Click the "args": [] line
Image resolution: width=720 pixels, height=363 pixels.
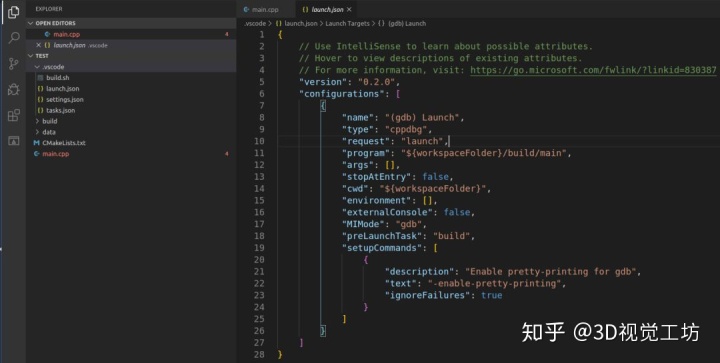(371, 165)
